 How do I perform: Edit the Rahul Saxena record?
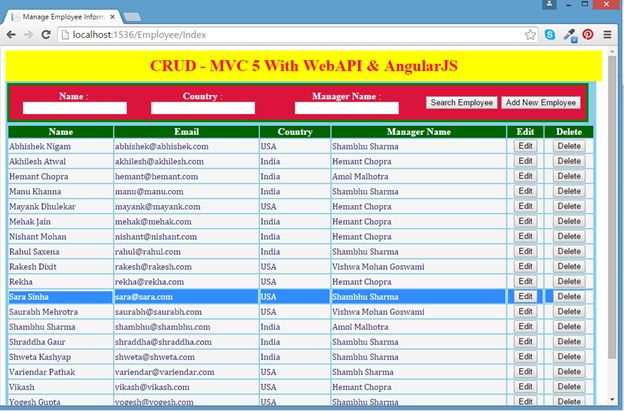525,251
